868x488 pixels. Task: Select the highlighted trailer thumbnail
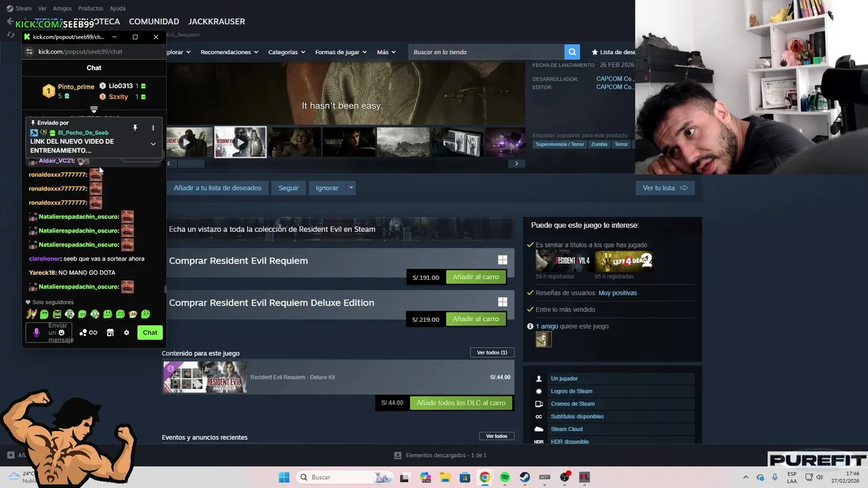tap(241, 142)
